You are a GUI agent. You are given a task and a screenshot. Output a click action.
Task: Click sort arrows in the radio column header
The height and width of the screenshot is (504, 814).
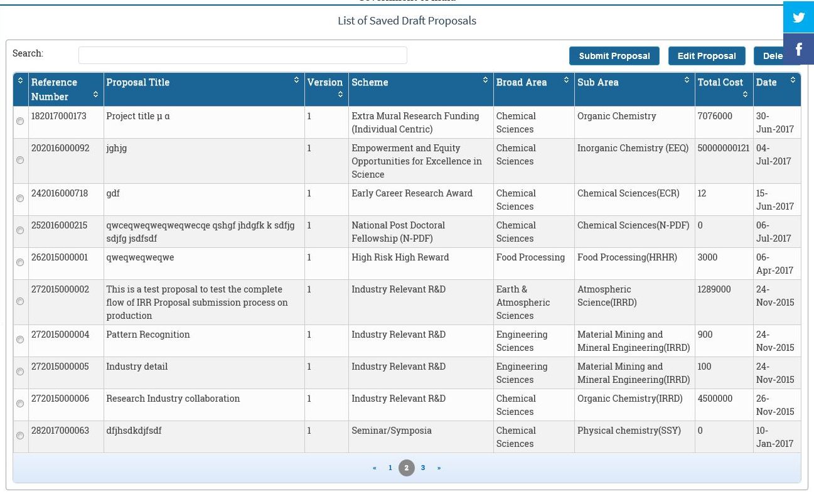[20, 80]
